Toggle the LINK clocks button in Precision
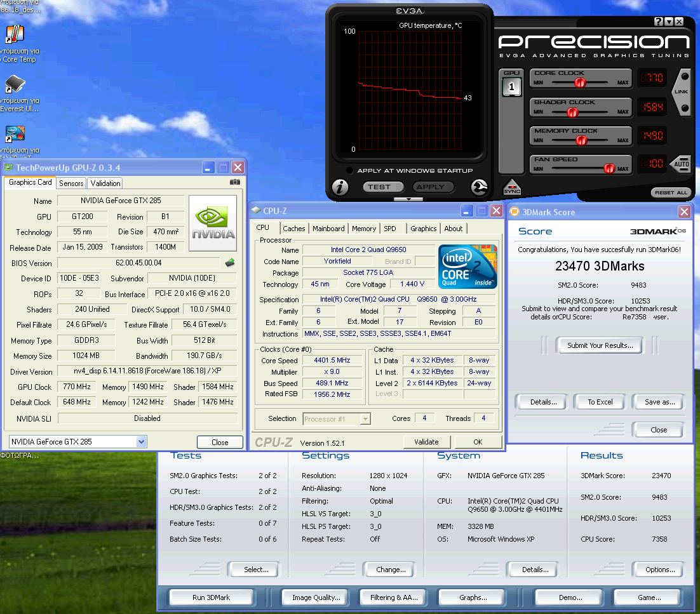Image resolution: width=700 pixels, height=614 pixels. click(681, 92)
